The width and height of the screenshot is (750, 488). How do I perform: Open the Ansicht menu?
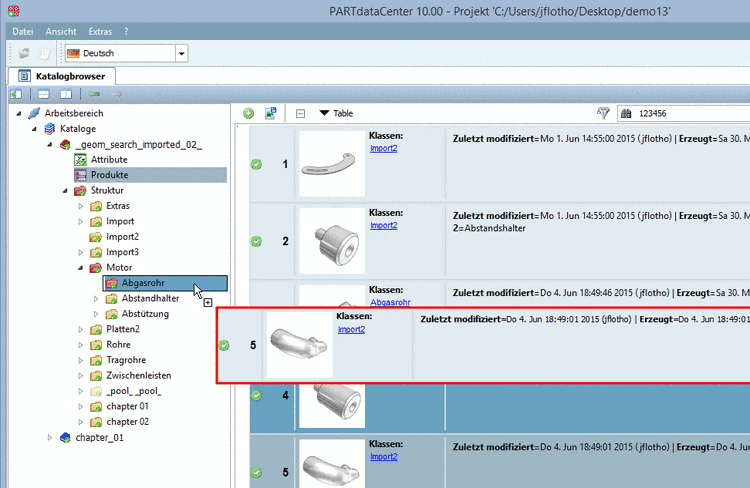pyautogui.click(x=61, y=32)
